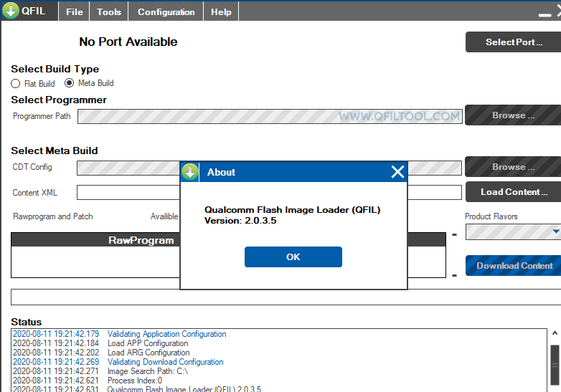561x392 pixels.
Task: Click the upper minus button beside RawProgram table
Action: click(x=454, y=235)
